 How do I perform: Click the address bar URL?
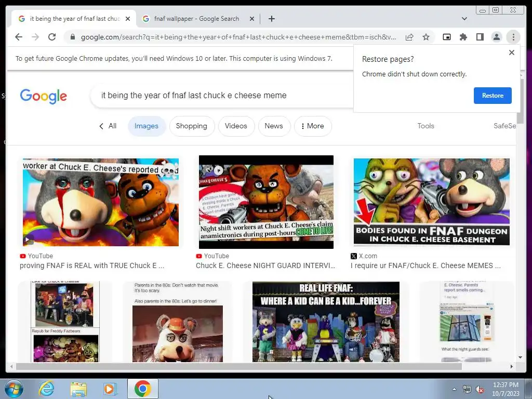coord(238,37)
